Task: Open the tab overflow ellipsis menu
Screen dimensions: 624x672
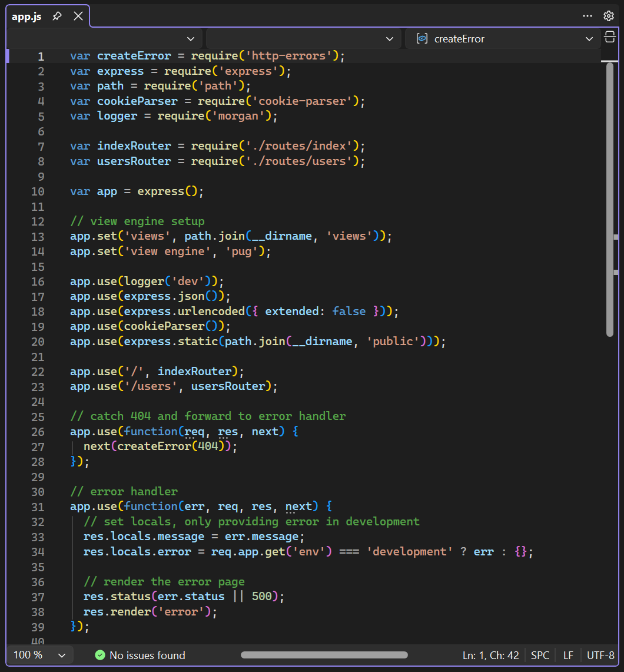Action: pos(587,16)
